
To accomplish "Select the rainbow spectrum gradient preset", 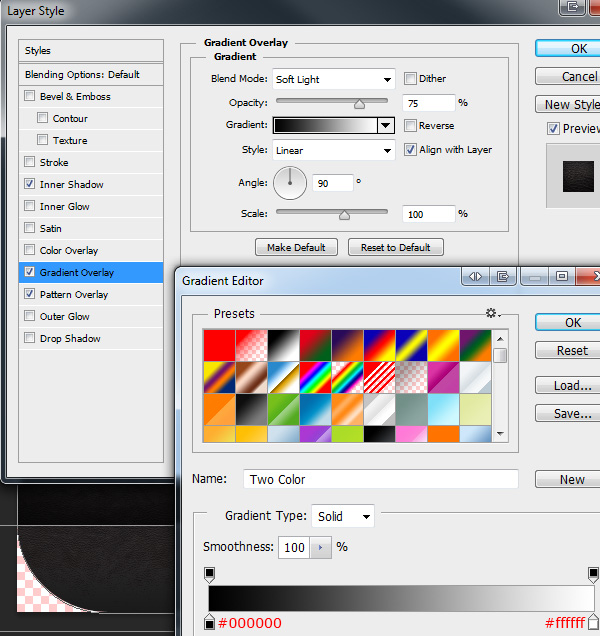I will pyautogui.click(x=316, y=377).
